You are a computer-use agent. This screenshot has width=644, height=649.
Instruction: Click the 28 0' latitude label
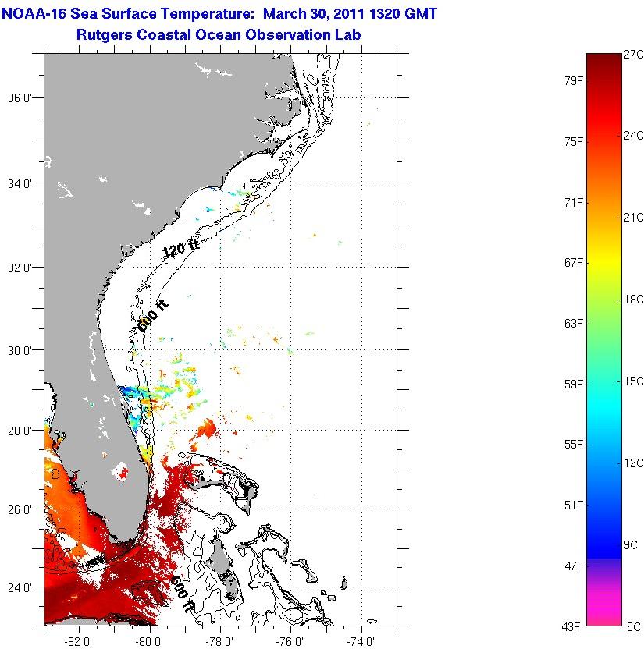pyautogui.click(x=20, y=431)
